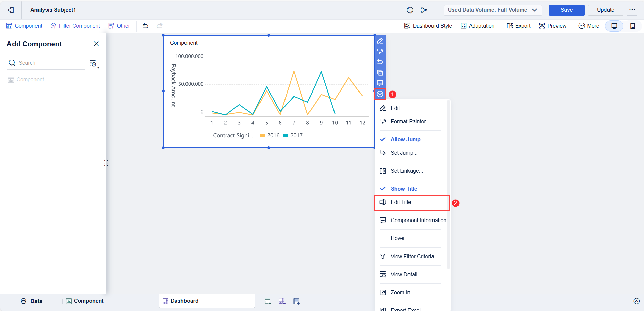Select the format painter icon on the chart toolbar
644x311 pixels.
pyautogui.click(x=380, y=51)
